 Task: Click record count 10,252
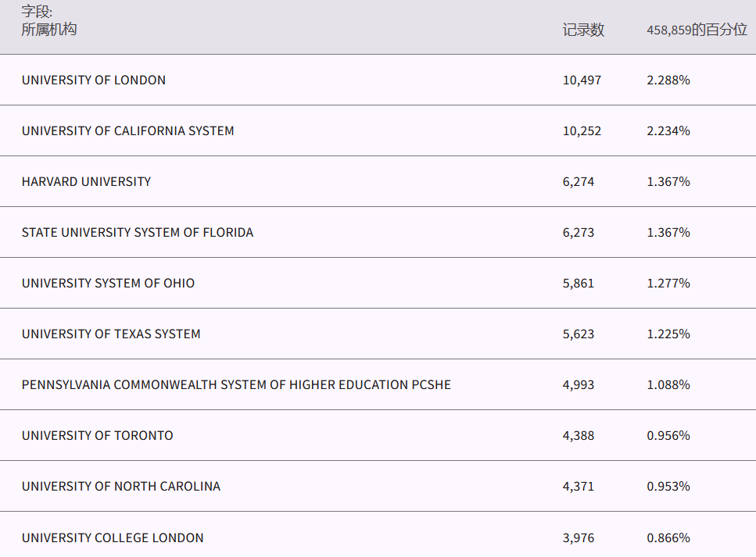click(x=582, y=130)
